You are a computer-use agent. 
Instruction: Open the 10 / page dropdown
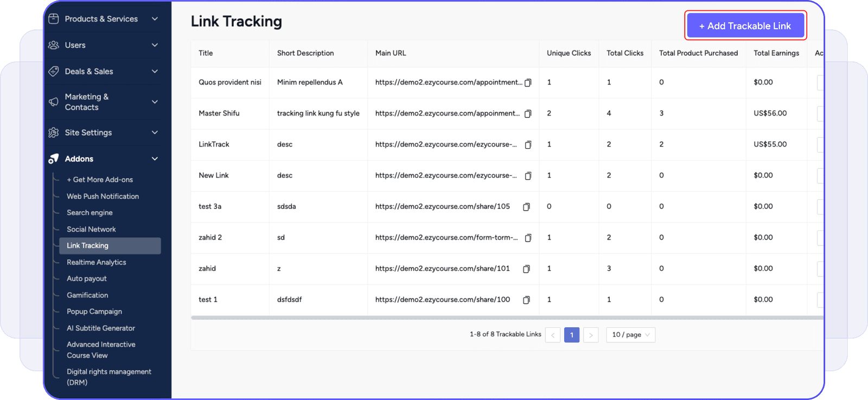point(630,335)
